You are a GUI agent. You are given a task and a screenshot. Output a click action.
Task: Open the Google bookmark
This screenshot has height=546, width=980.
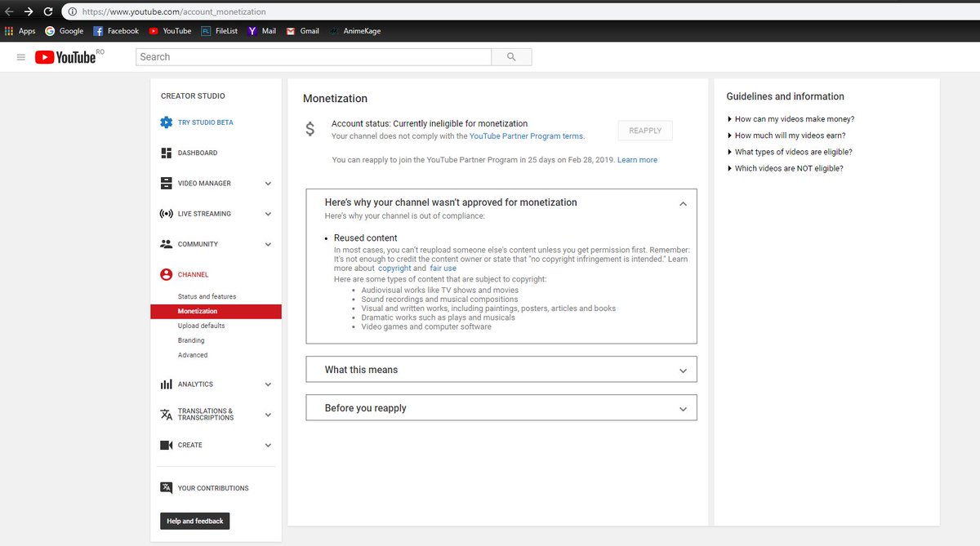click(65, 31)
